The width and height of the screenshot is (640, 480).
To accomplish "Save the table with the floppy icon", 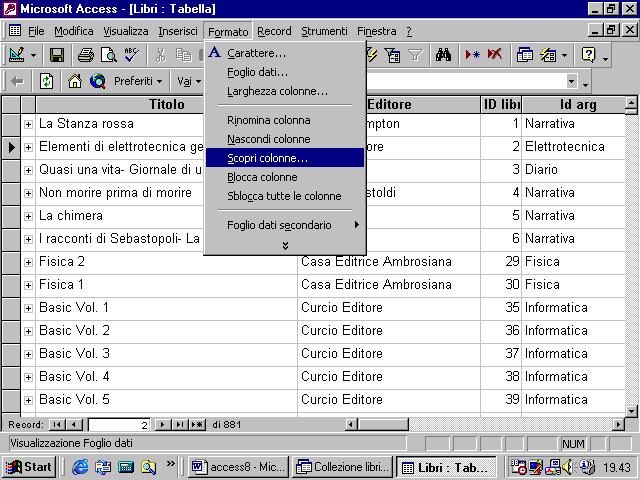I will (x=57, y=55).
